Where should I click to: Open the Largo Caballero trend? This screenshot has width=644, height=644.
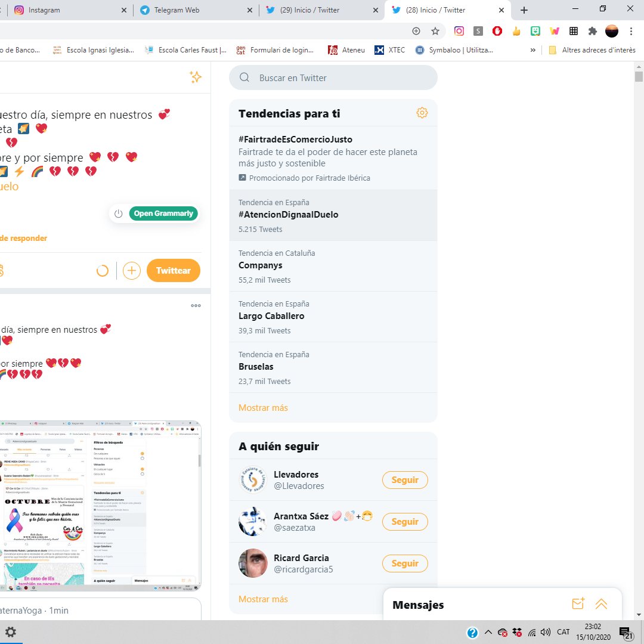pos(333,317)
